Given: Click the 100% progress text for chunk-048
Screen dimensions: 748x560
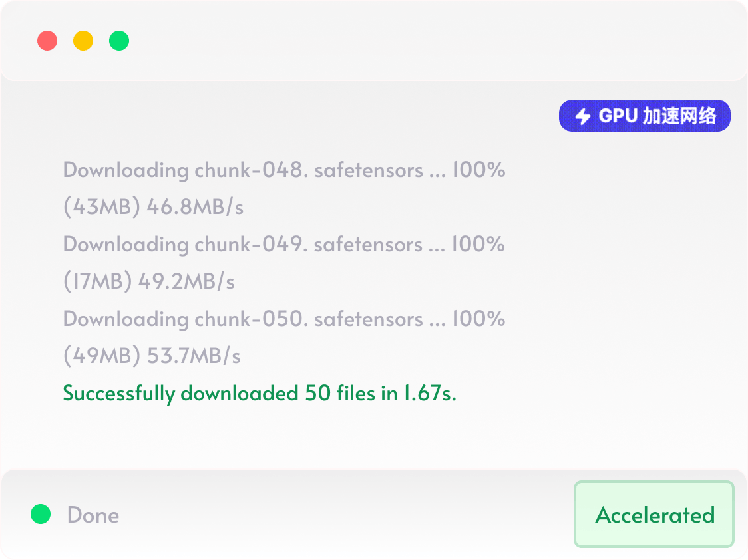Looking at the screenshot, I should pyautogui.click(x=478, y=170).
